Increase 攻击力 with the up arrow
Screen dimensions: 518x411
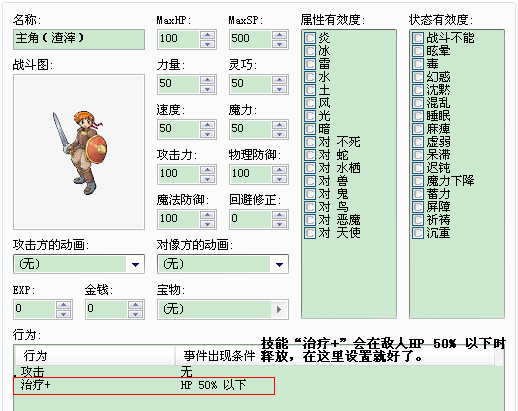pos(208,170)
